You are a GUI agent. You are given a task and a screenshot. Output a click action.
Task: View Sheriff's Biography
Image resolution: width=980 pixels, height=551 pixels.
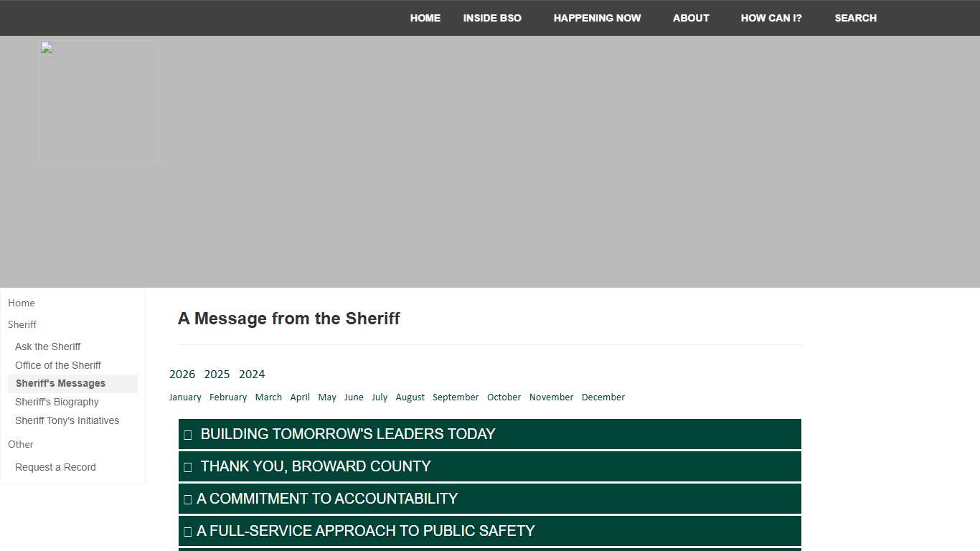click(x=57, y=402)
